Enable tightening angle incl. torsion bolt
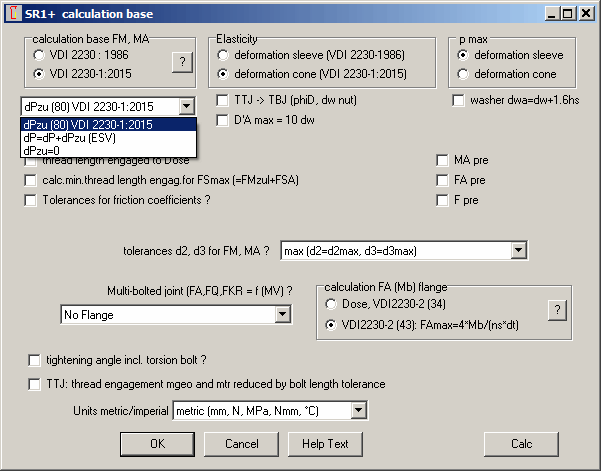The image size is (601, 471). [37, 360]
